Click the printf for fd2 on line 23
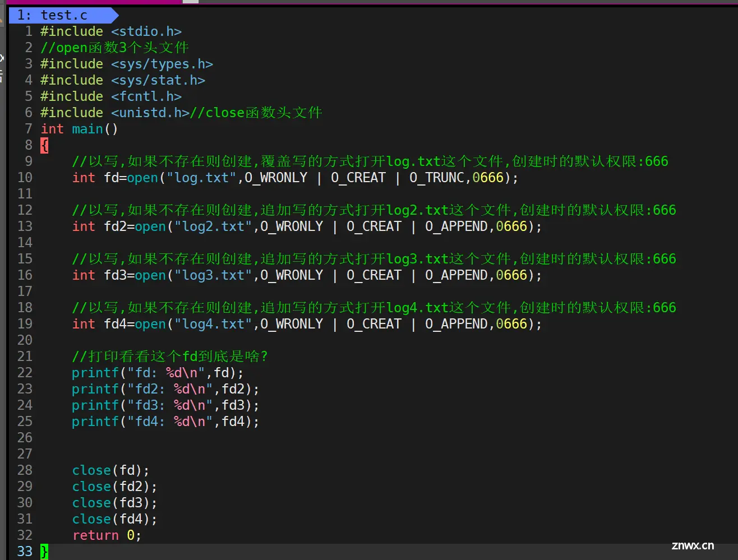 [165, 389]
